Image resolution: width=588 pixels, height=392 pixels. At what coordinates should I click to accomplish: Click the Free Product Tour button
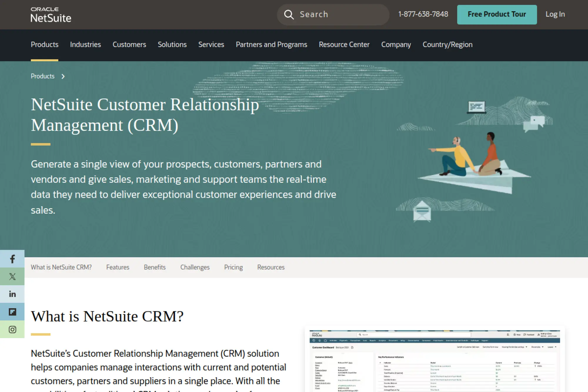(x=497, y=14)
